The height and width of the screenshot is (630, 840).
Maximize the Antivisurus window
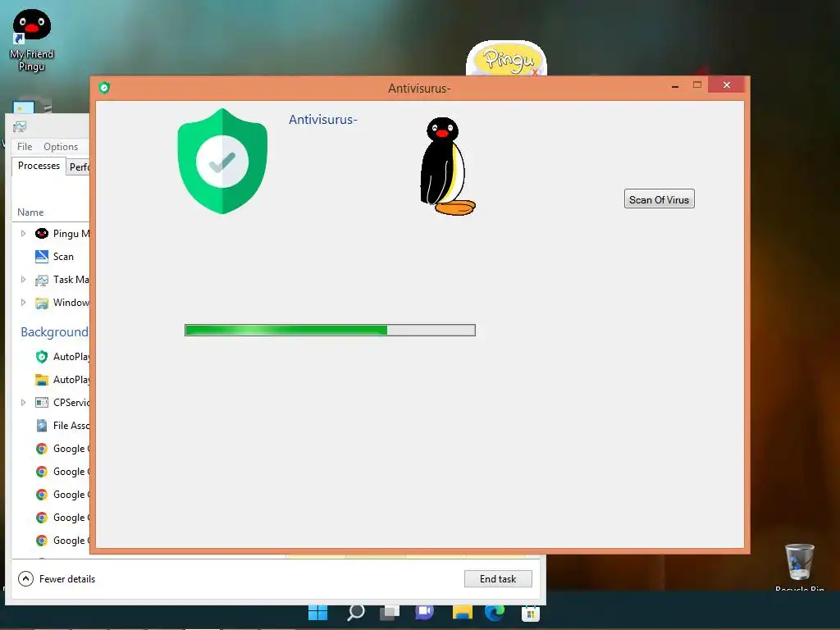(x=697, y=84)
